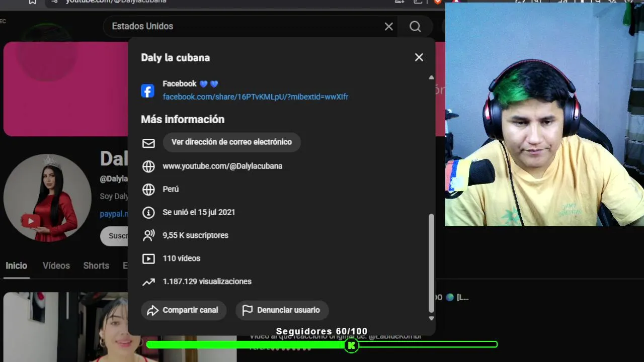Select the Perú country text
Image resolution: width=644 pixels, height=362 pixels.
[x=171, y=189]
